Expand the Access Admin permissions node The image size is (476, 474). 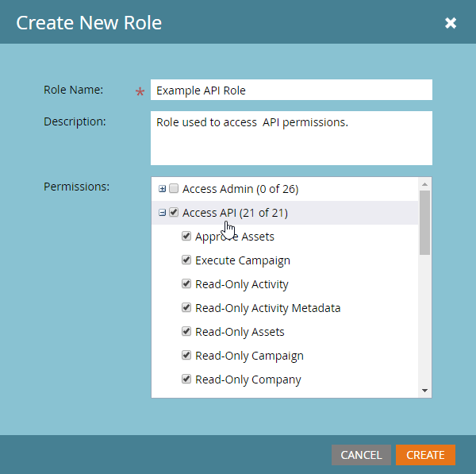point(163,189)
